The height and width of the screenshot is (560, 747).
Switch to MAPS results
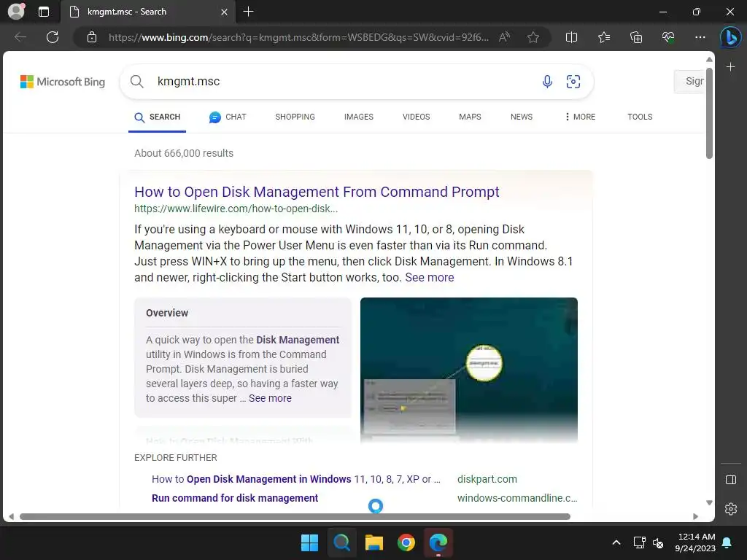tap(470, 117)
